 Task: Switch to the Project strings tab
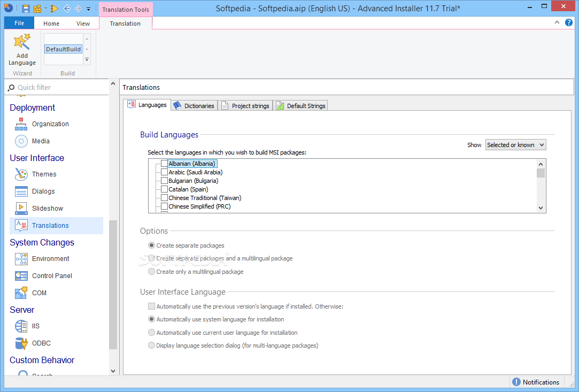click(245, 106)
